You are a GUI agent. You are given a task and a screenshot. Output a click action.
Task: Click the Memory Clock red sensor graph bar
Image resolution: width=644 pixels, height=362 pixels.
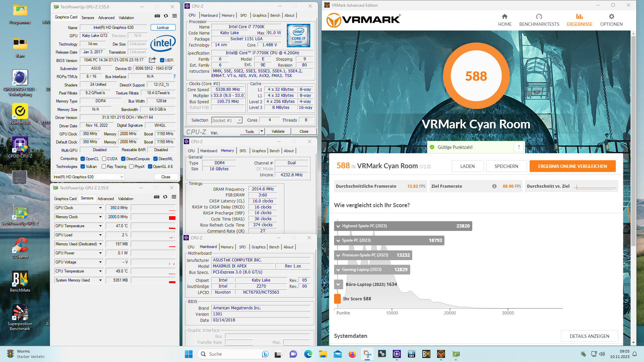click(x=172, y=218)
